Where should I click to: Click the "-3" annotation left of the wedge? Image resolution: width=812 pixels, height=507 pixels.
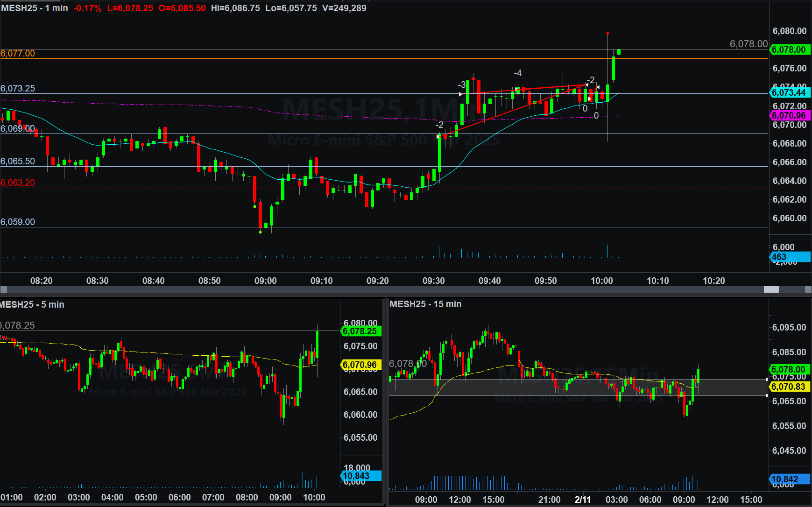(x=461, y=84)
